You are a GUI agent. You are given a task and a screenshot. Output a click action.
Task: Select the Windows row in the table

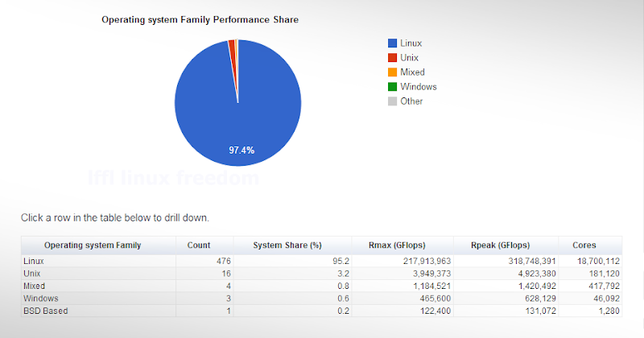[322, 299]
